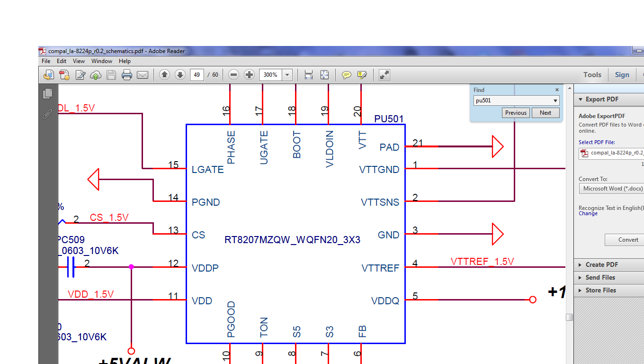The height and width of the screenshot is (364, 644).
Task: Click the Next find button
Action: [x=546, y=113]
